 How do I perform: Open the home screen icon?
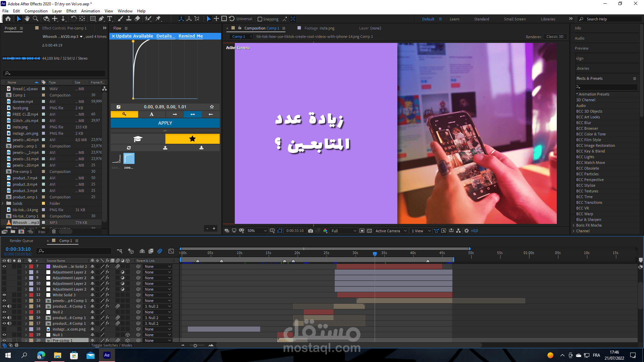click(8, 19)
